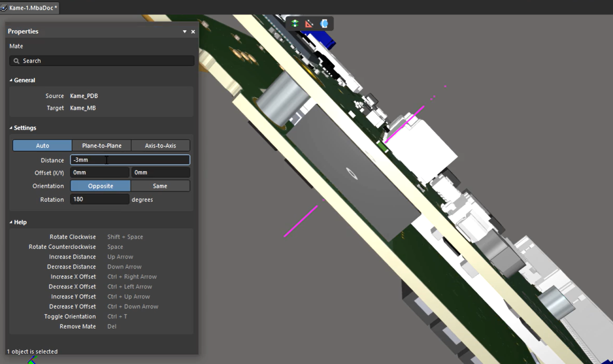Click the Distance input field
This screenshot has width=613, height=364.
click(130, 160)
